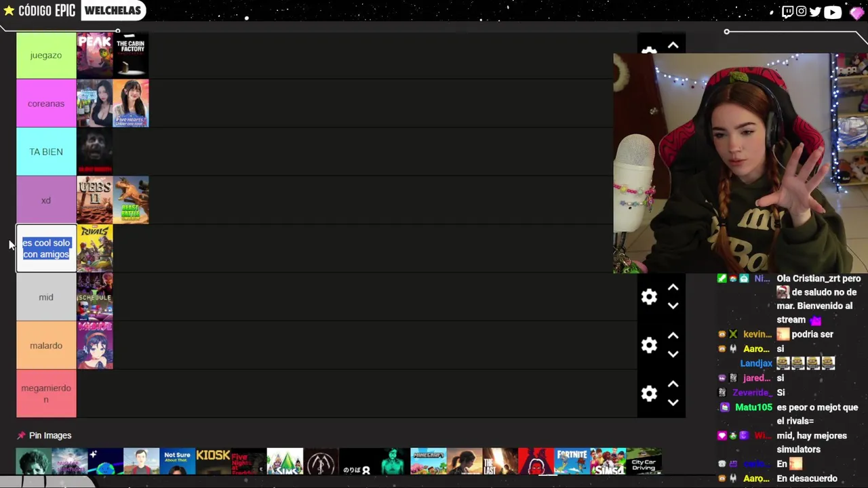
Task: Select The Sims 4 image
Action: pyautogui.click(x=608, y=461)
